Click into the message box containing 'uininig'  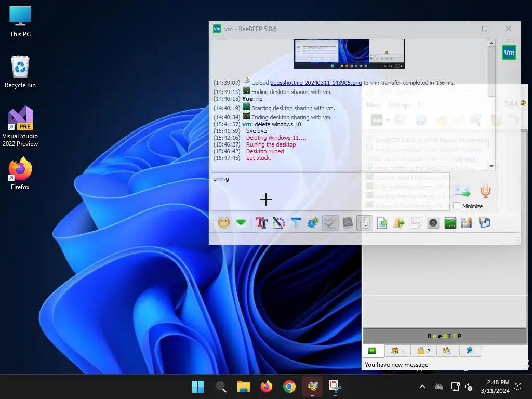tap(330, 192)
